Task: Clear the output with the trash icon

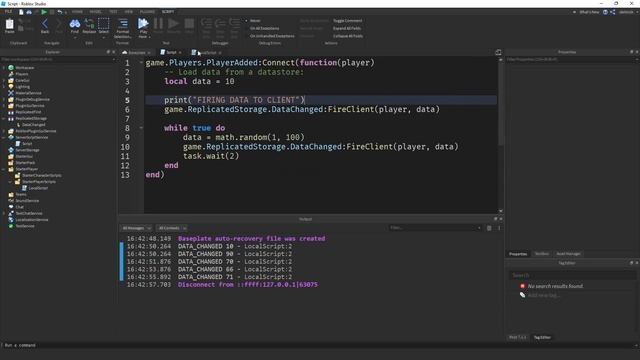Action: point(489,228)
